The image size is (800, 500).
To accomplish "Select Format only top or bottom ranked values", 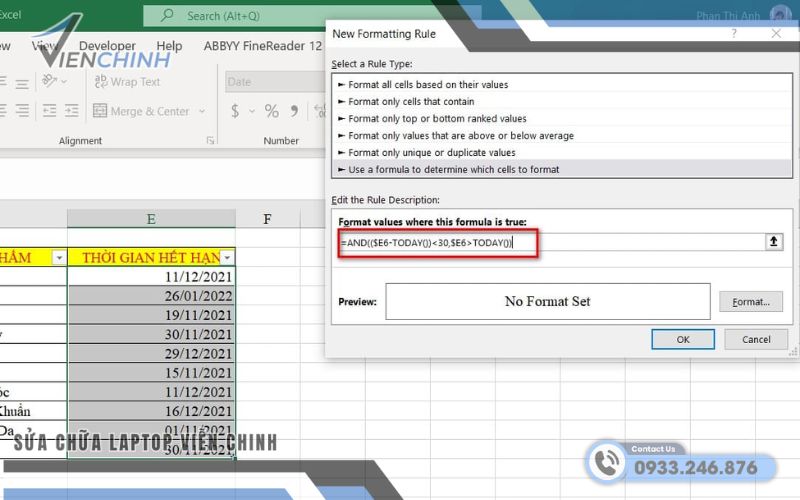I will coord(561,118).
